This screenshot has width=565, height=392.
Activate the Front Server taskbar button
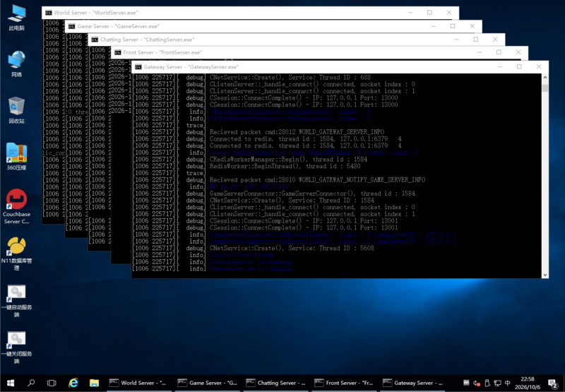(x=345, y=383)
